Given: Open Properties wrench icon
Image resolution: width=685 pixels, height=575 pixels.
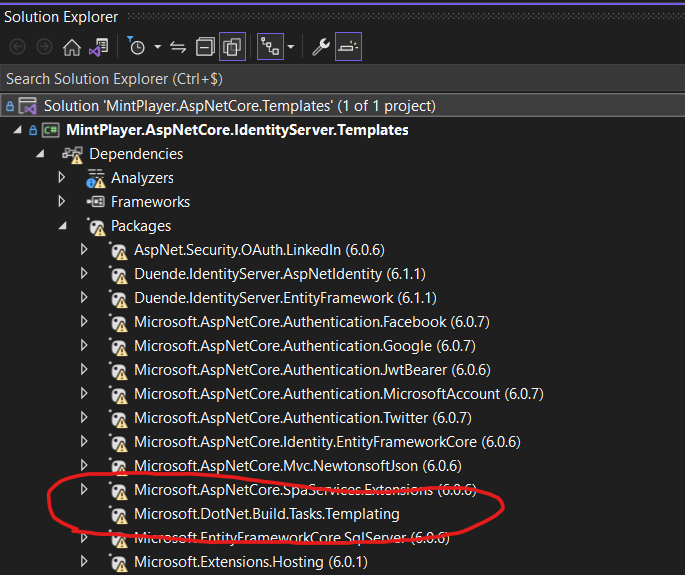Looking at the screenshot, I should pyautogui.click(x=321, y=47).
